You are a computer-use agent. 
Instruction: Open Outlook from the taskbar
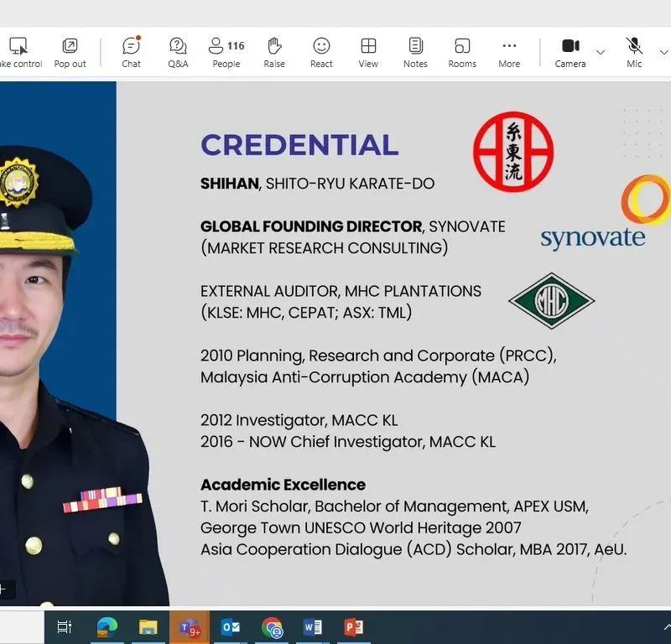(x=231, y=627)
